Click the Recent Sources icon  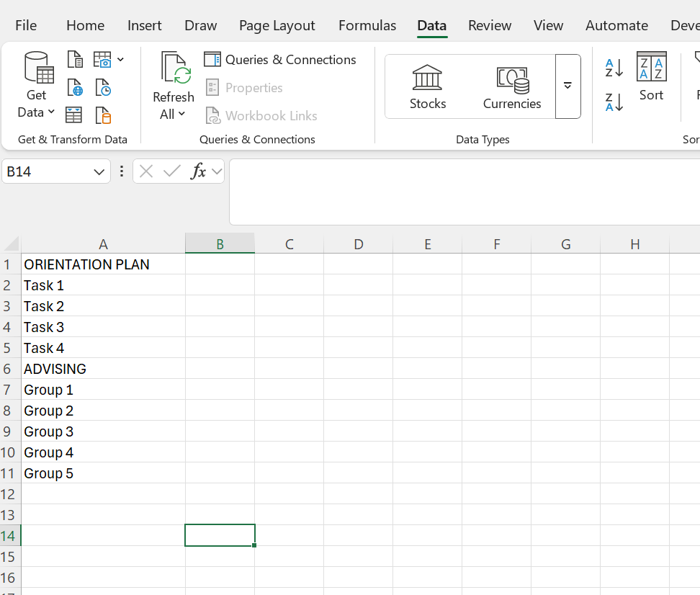click(x=103, y=87)
